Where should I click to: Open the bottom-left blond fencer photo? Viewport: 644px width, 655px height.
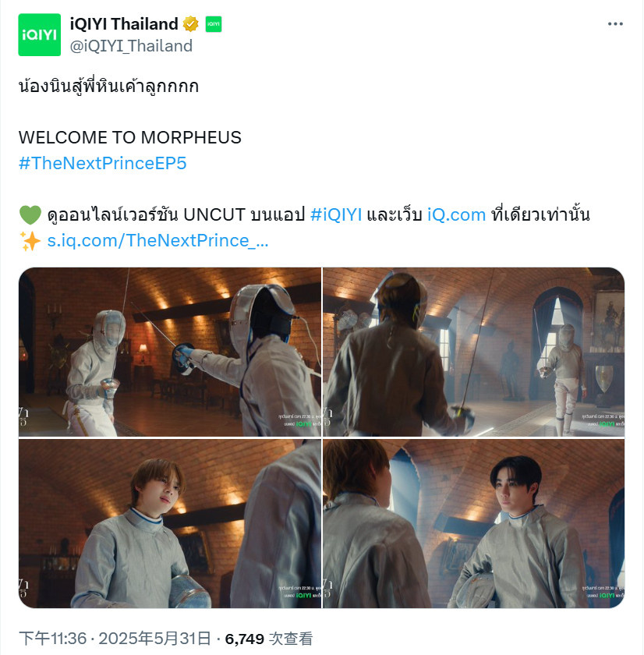click(169, 523)
